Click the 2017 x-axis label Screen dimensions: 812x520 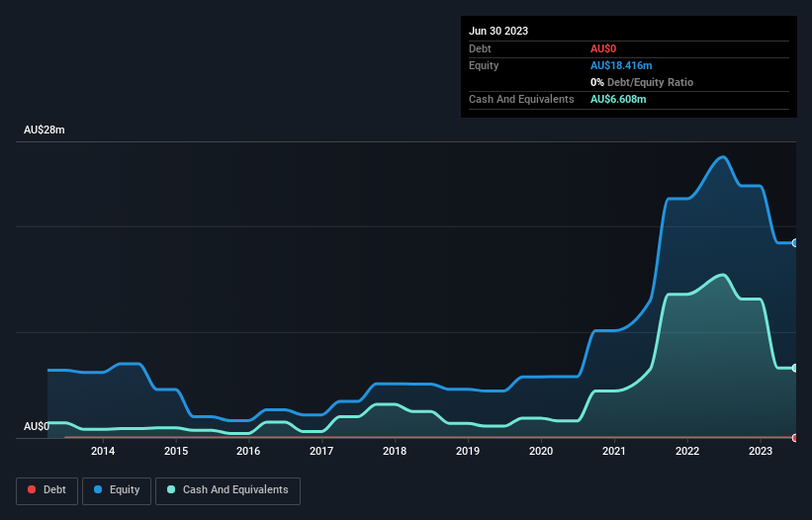[321, 451]
